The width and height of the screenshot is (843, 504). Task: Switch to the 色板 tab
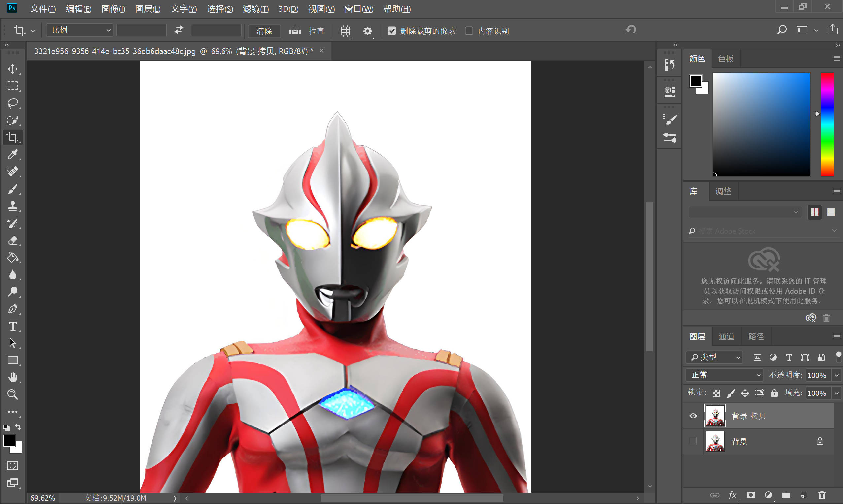[x=725, y=59]
